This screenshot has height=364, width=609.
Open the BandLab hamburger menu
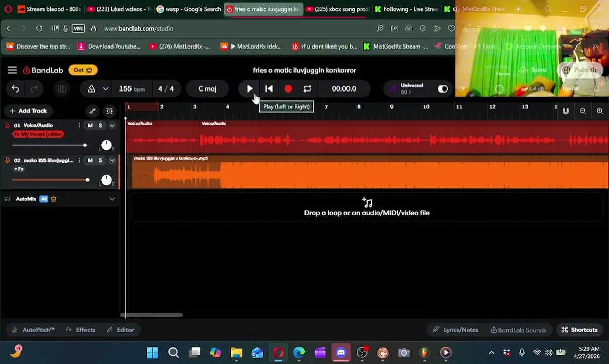[x=12, y=70]
